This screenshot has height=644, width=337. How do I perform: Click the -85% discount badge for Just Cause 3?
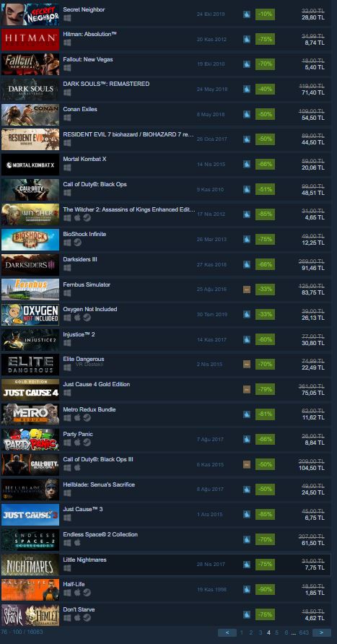coord(265,514)
